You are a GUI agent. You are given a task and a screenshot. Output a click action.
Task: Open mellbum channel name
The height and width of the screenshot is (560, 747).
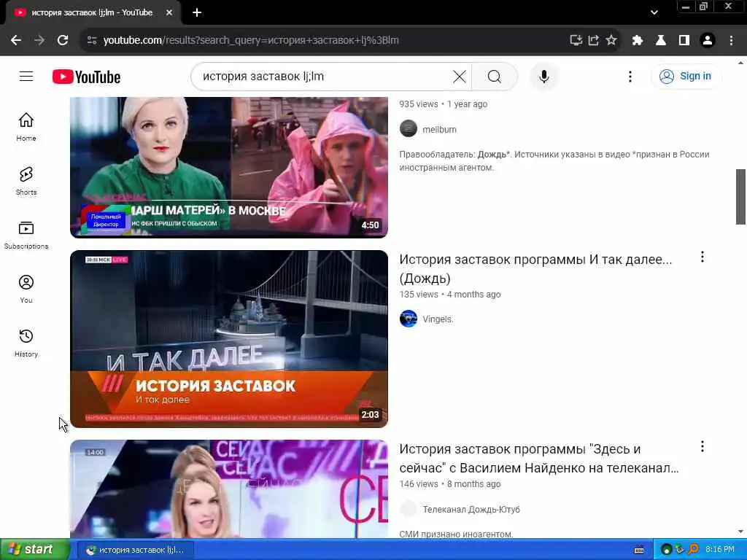point(439,129)
